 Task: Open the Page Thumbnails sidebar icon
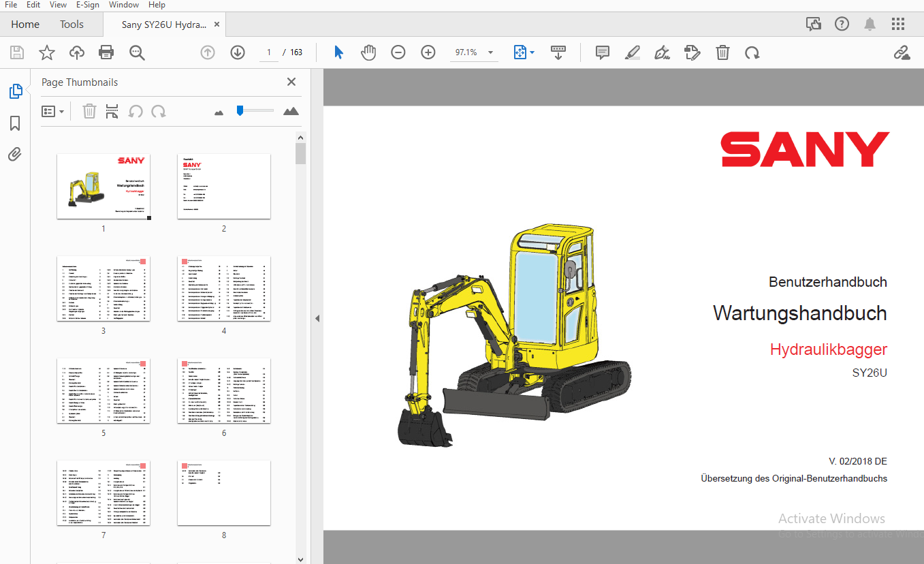[15, 91]
